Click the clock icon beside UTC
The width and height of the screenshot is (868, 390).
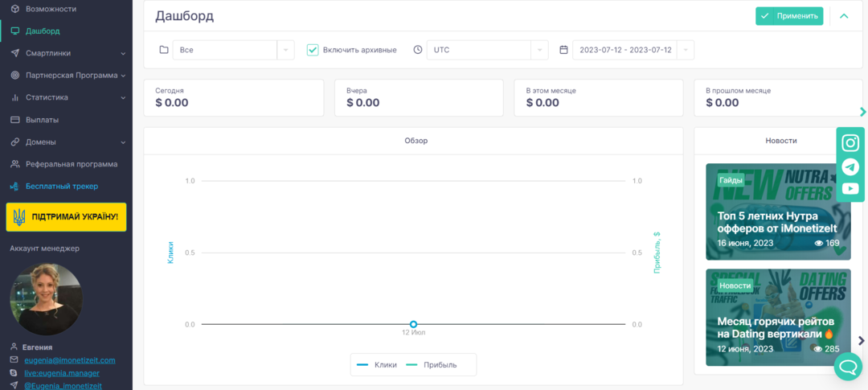(417, 50)
